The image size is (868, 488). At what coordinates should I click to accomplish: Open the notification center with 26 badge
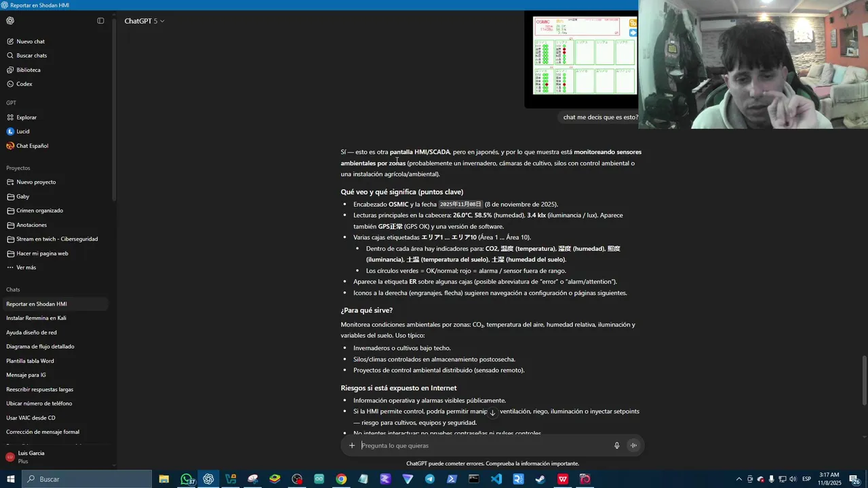tap(854, 479)
